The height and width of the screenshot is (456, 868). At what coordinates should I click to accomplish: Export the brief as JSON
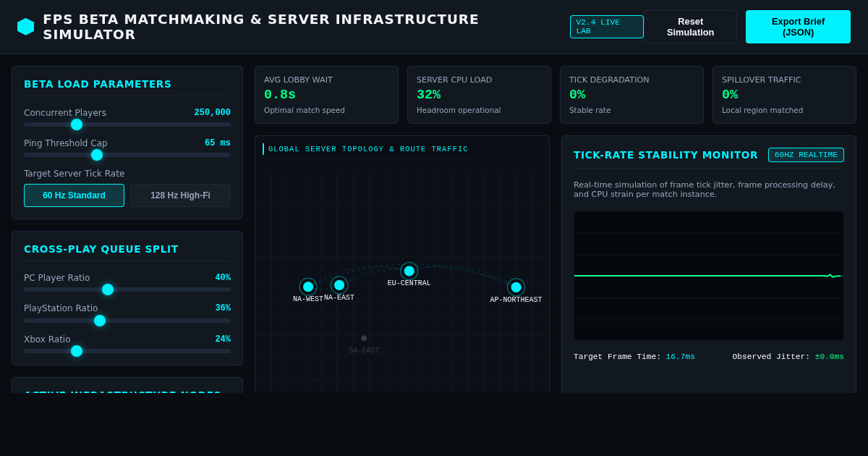click(x=798, y=27)
